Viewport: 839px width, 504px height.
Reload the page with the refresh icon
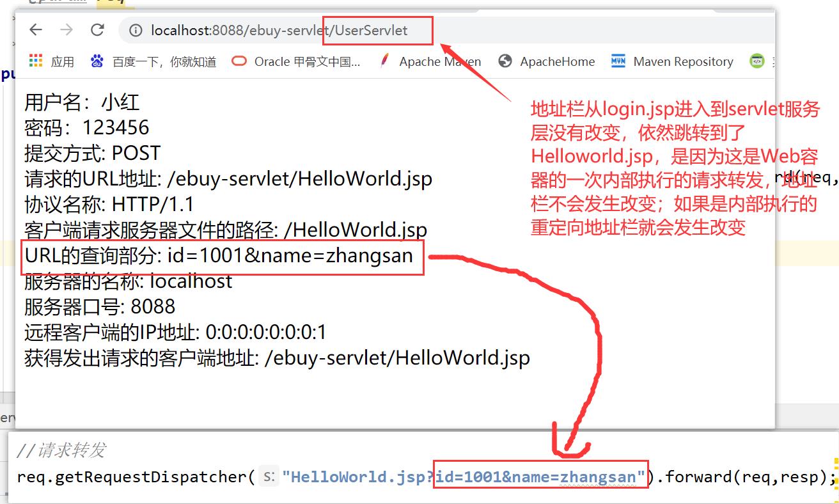tap(97, 30)
